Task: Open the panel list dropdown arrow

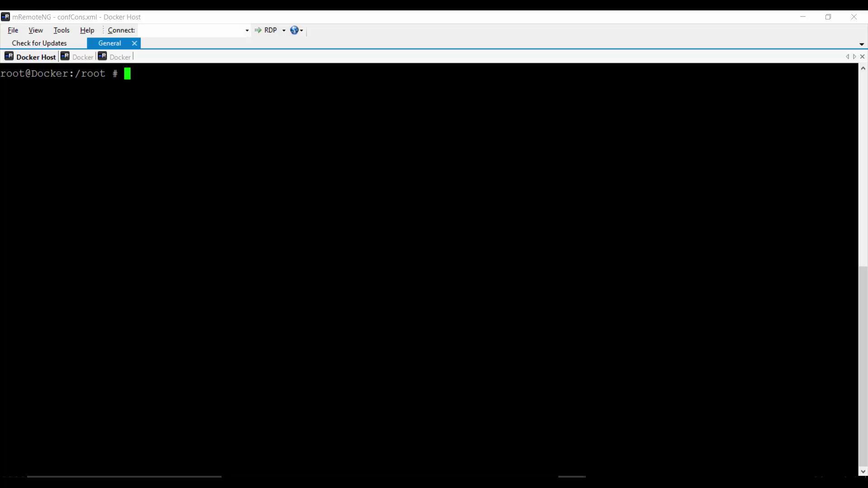Action: (x=861, y=44)
